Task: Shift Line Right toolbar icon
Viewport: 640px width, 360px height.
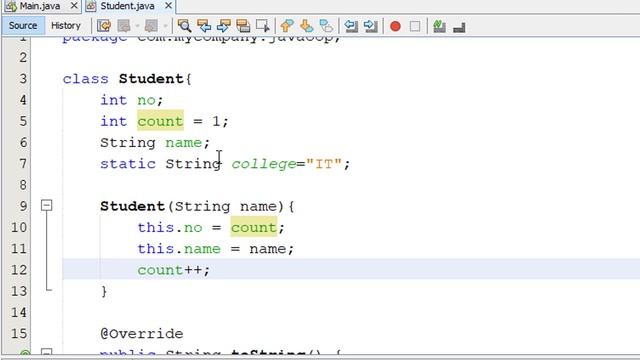Action: pos(370,26)
